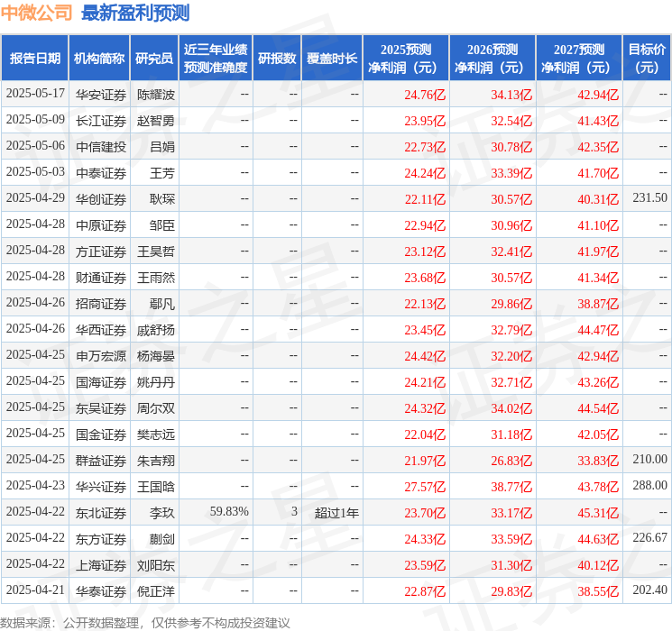Viewport: 672px width, 631px height.
Task: Select the 华西证券 institution cell
Action: (101, 330)
